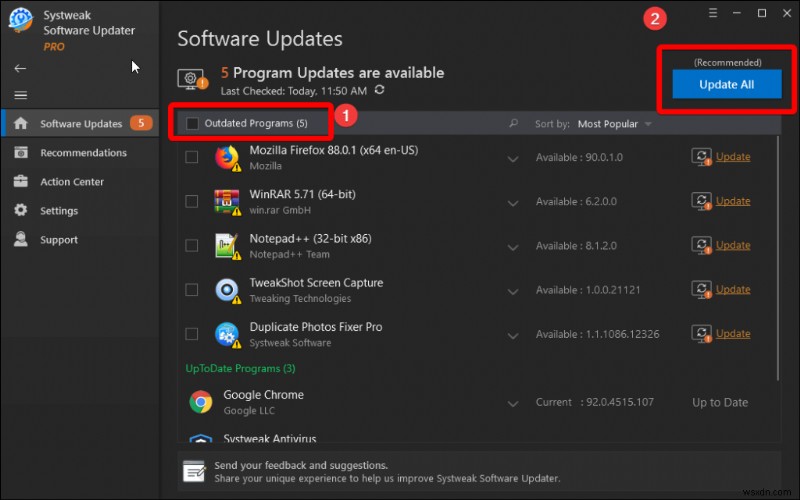Screen dimensions: 800x500
Task: Click the Settings gear icon
Action: pyautogui.click(x=21, y=210)
